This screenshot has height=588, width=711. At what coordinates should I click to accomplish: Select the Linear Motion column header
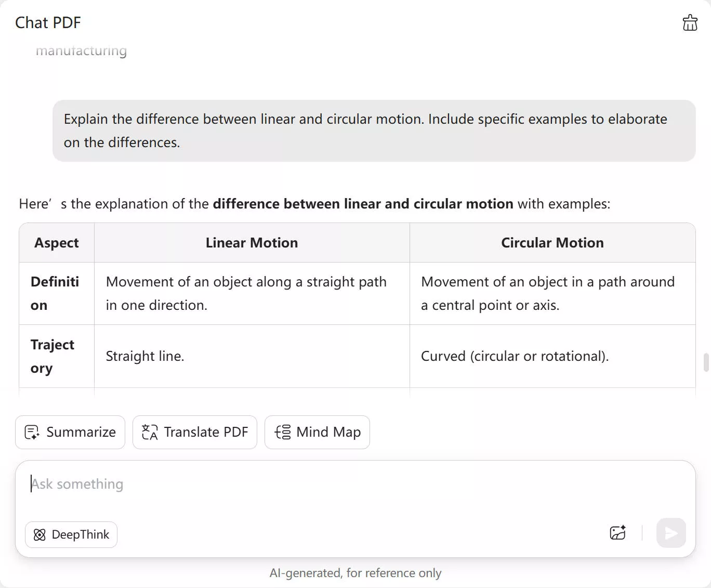[252, 242]
